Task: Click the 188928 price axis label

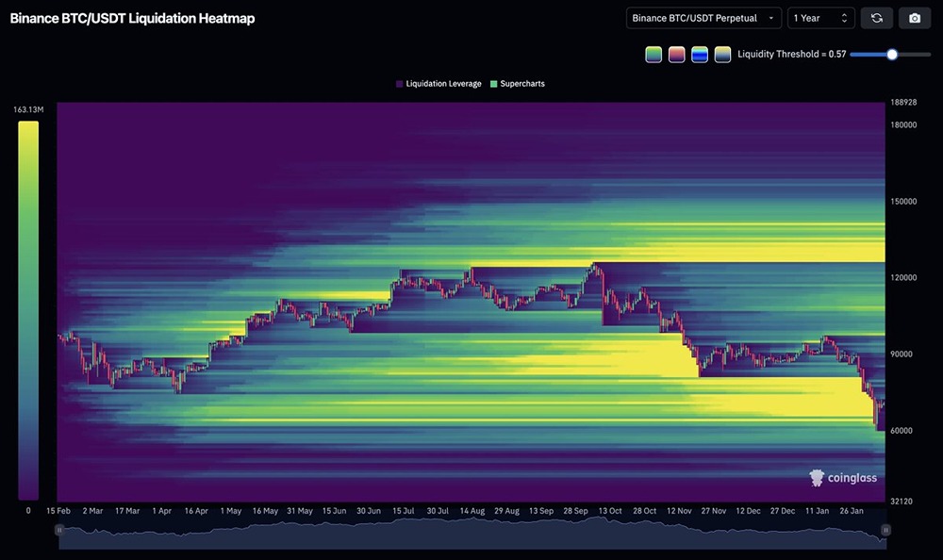Action: click(x=903, y=102)
